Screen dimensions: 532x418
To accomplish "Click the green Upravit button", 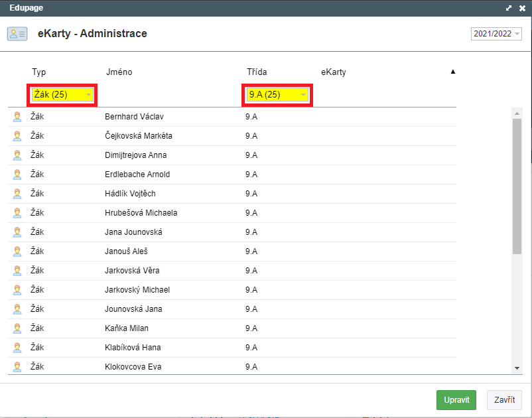I will 456,400.
